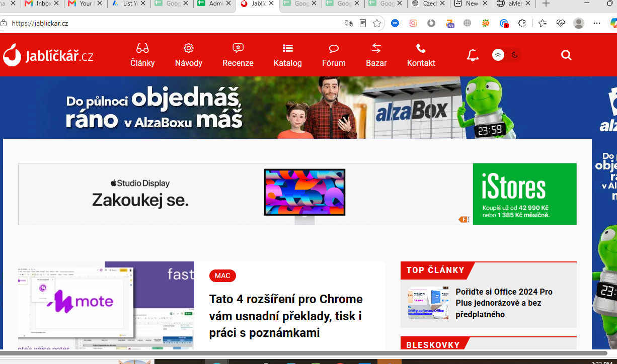Open the Studio Display iStores ad banner

click(x=297, y=194)
